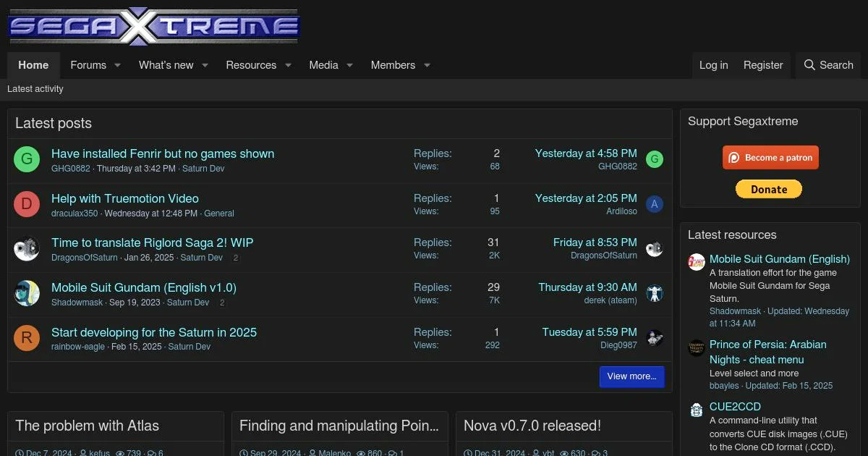Open DragonsOfSaturn last-poster avatar beside Friday 8:53 PM
This screenshot has height=456, width=868.
(x=655, y=249)
